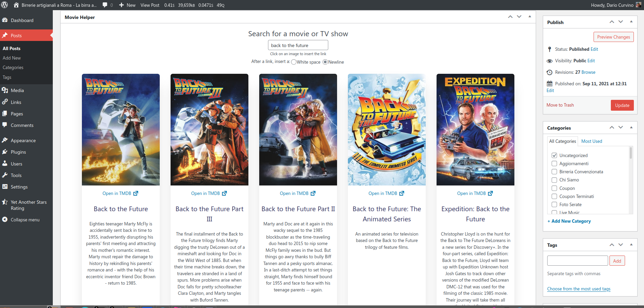This screenshot has width=644, height=308.
Task: Click the Preview Changes button
Action: pos(614,37)
